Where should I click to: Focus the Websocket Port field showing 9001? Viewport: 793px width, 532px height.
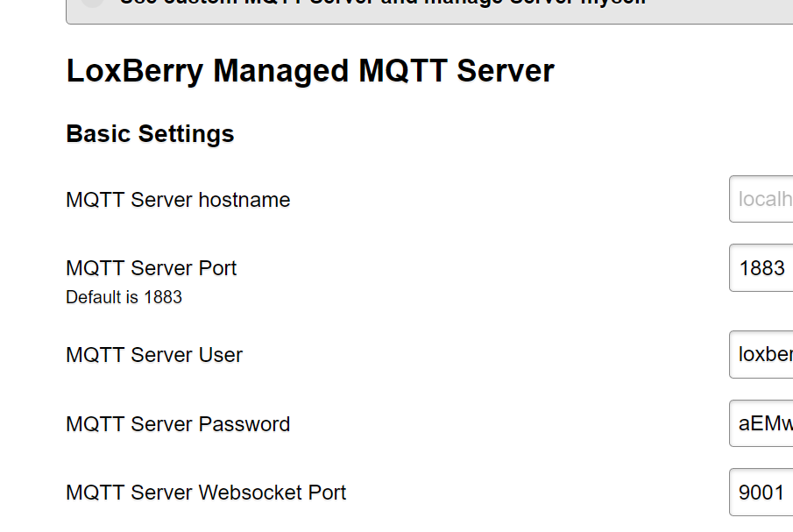(761, 493)
